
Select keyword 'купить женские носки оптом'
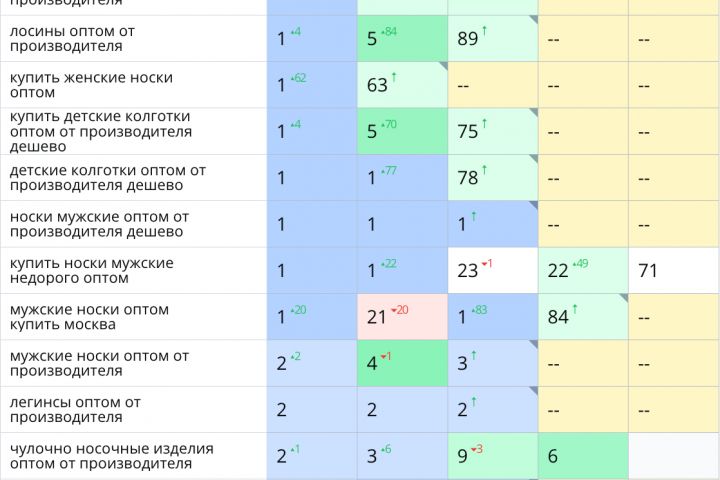91,85
